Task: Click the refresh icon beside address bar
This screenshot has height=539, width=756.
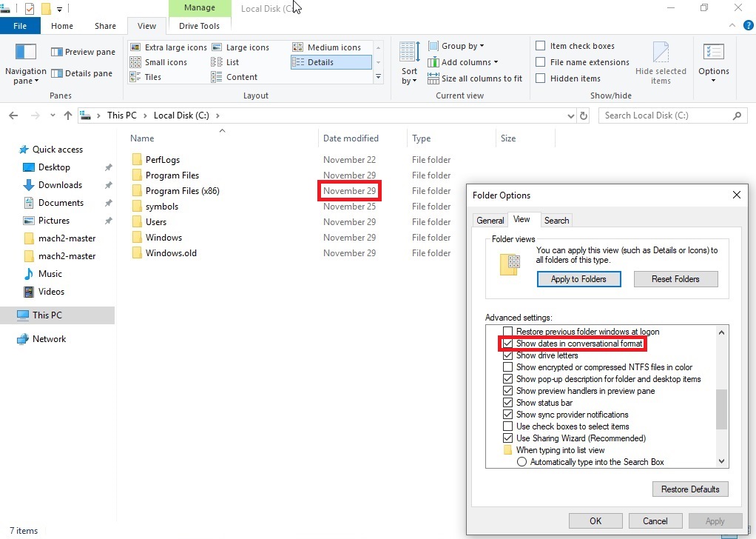Action: point(584,115)
